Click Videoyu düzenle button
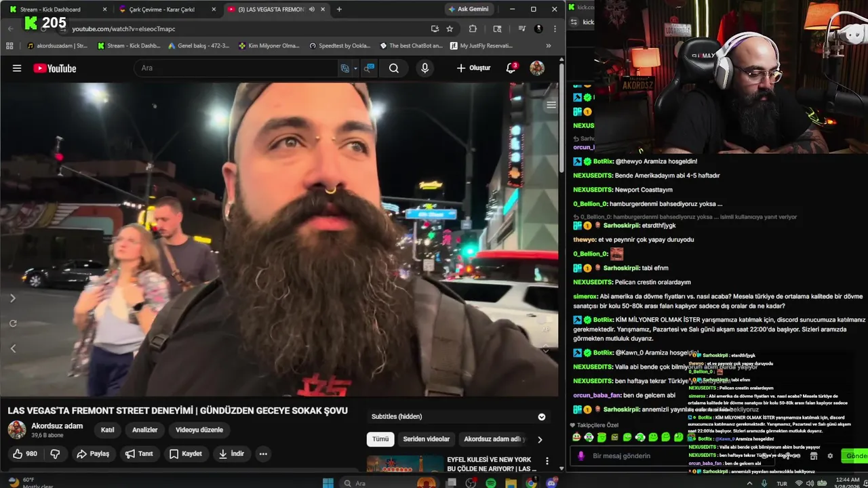This screenshot has height=488, width=868. pos(199,430)
